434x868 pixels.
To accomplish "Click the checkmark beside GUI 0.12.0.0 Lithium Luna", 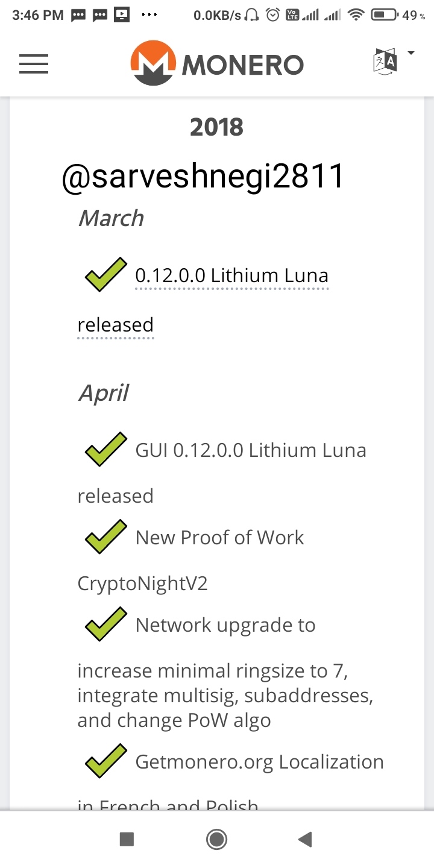I will (106, 450).
